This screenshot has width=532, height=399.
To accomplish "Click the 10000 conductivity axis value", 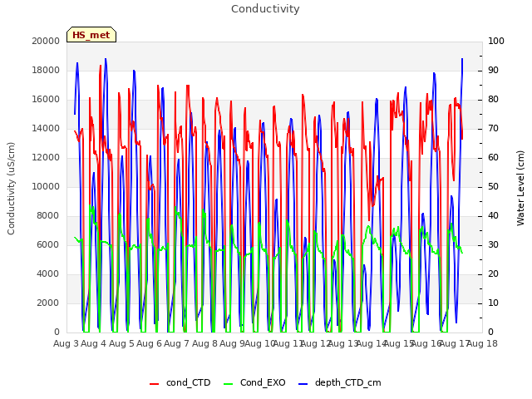I will click(46, 186).
